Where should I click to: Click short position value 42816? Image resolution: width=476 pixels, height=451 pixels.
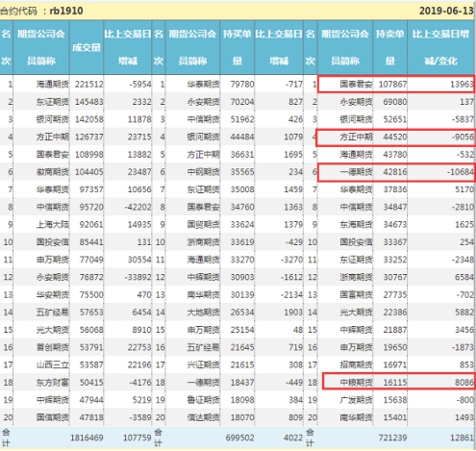click(395, 172)
